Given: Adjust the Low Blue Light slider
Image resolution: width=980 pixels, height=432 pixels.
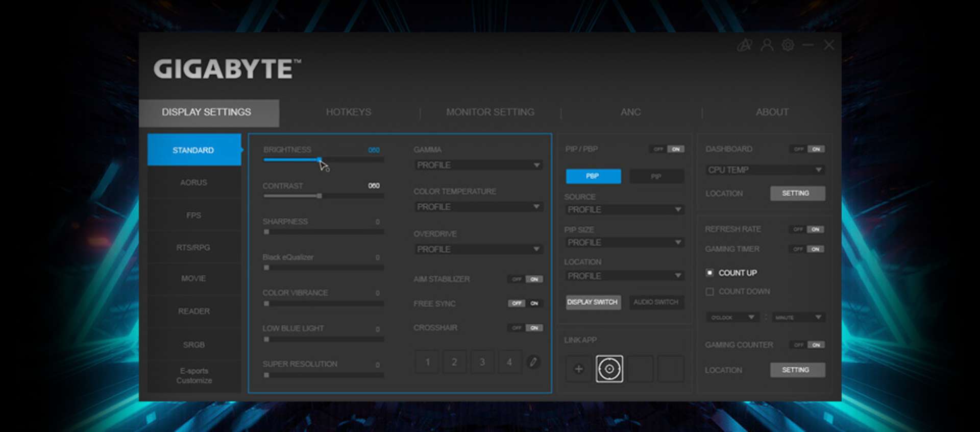Looking at the screenshot, I should (x=323, y=339).
